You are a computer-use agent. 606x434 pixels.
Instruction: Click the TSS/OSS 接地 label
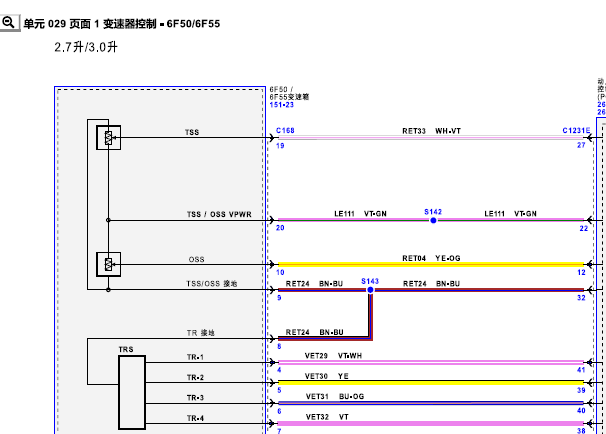coord(212,284)
